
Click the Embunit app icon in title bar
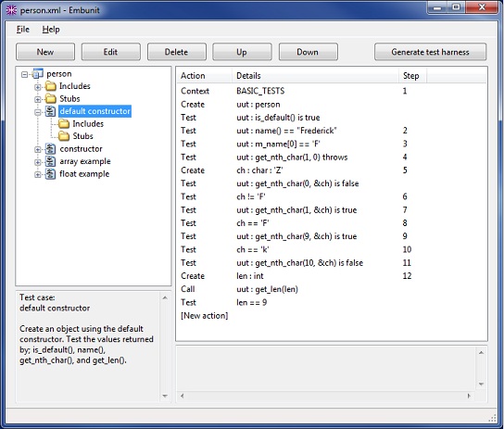click(x=11, y=10)
